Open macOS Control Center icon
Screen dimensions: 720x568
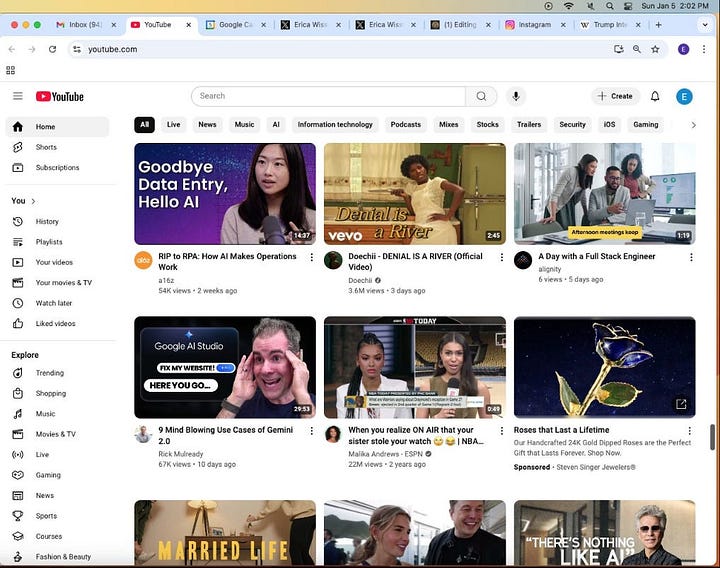pos(628,6)
